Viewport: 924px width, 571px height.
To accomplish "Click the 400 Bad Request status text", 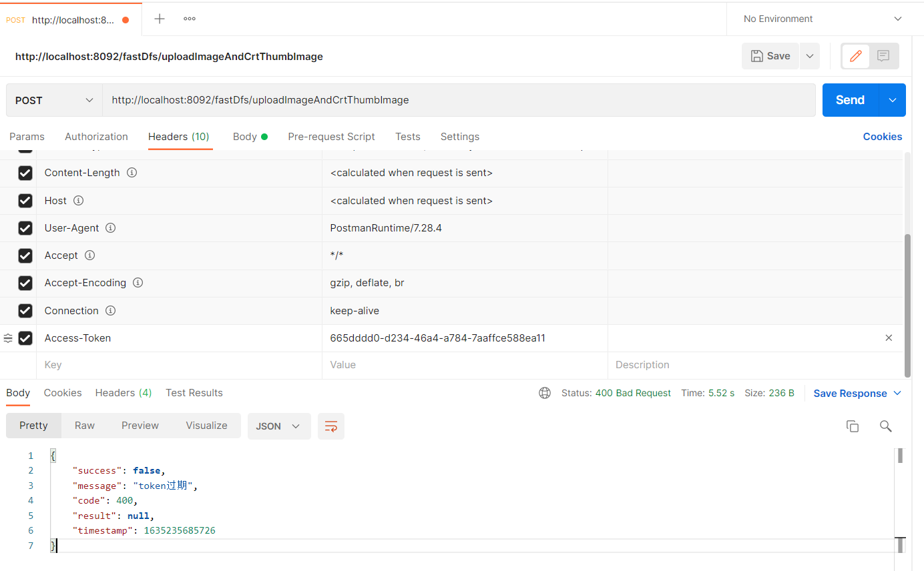I will tap(633, 394).
